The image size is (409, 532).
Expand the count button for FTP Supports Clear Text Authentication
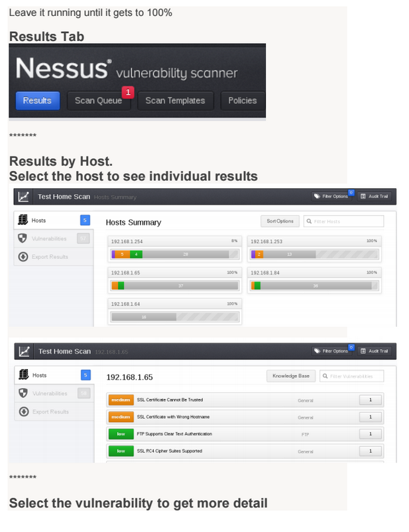371,434
